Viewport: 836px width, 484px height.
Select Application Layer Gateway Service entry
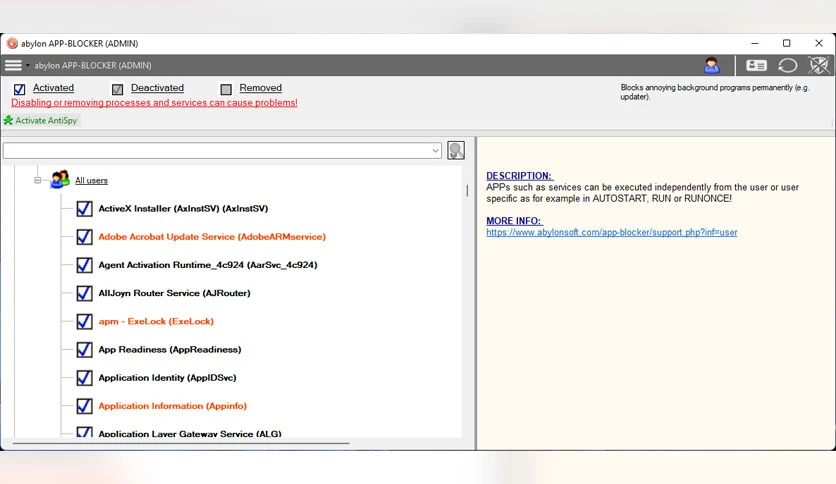click(x=190, y=433)
